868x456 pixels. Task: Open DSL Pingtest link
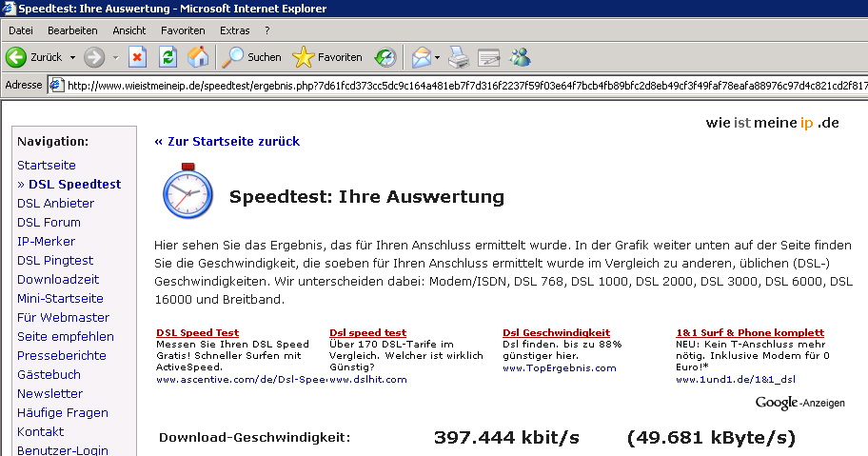55,260
